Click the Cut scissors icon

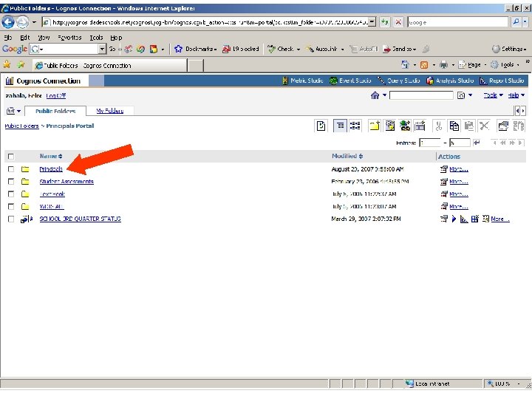(439, 126)
